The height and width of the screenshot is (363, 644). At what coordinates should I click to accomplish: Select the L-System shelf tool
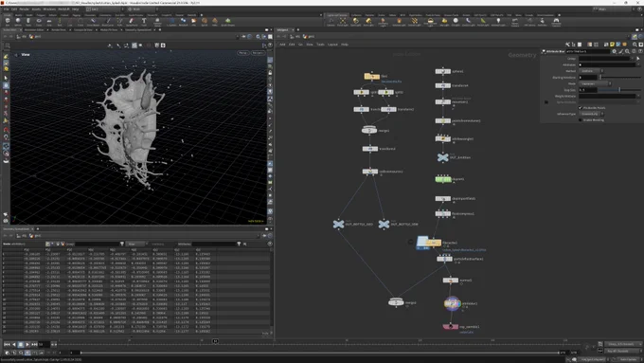point(172,22)
